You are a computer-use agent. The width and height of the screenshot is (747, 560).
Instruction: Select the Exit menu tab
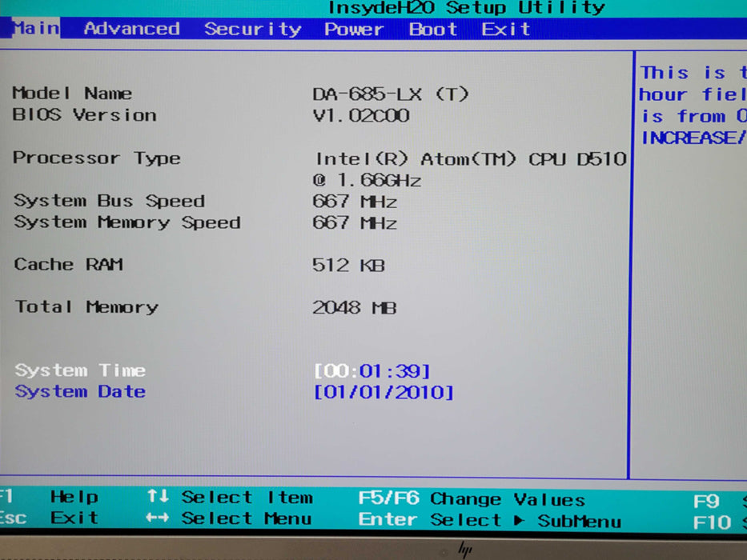pos(505,30)
